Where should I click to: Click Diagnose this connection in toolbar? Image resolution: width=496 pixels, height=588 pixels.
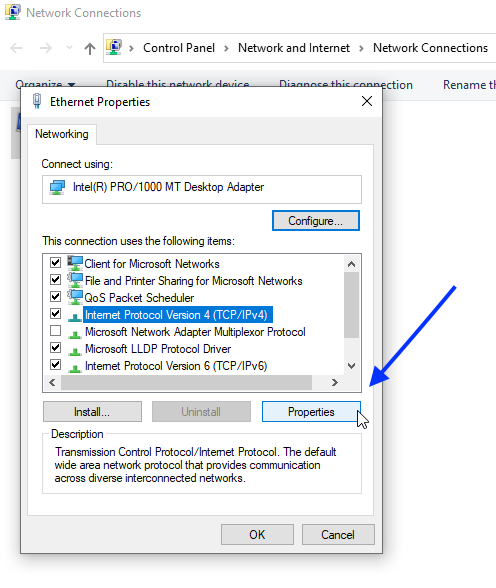345,84
